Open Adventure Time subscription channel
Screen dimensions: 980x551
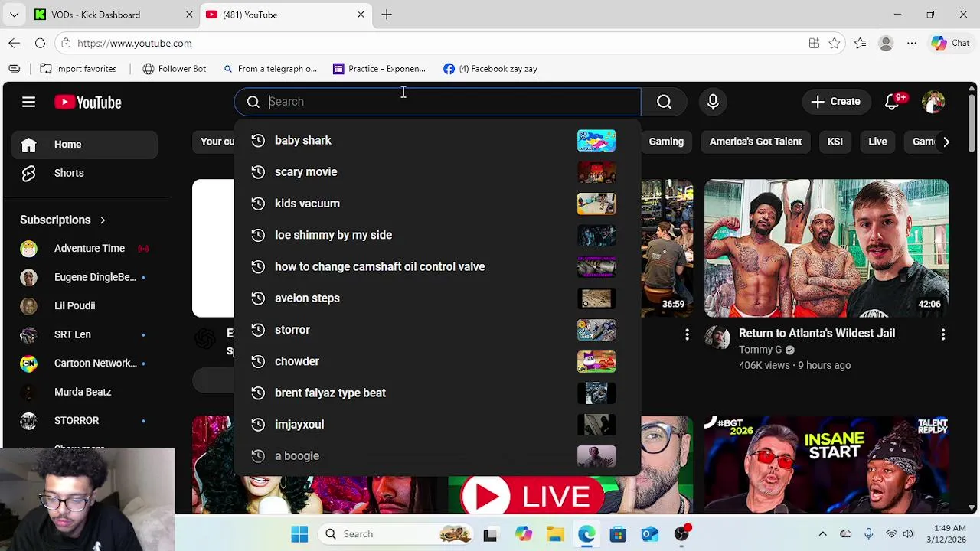[84, 249]
